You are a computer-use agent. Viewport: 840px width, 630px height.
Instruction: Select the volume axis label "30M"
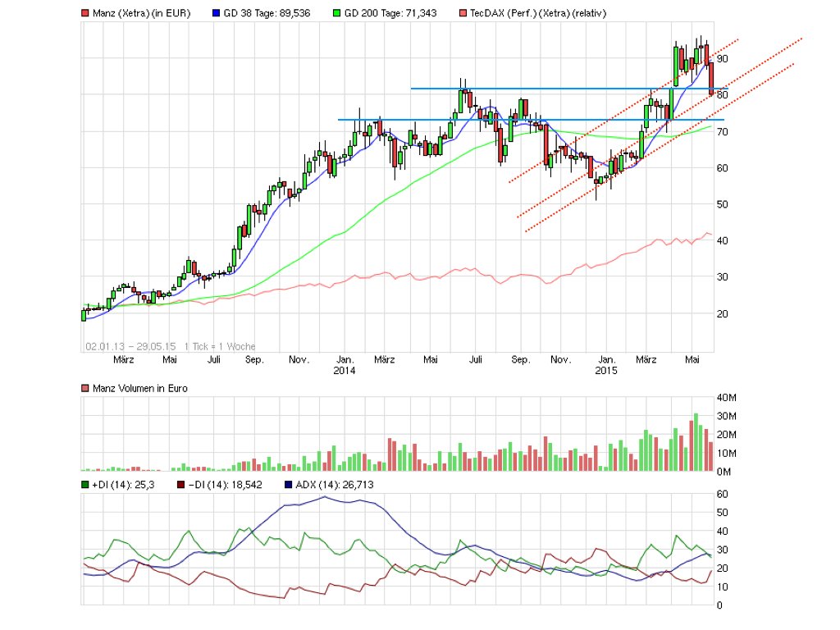click(x=727, y=416)
